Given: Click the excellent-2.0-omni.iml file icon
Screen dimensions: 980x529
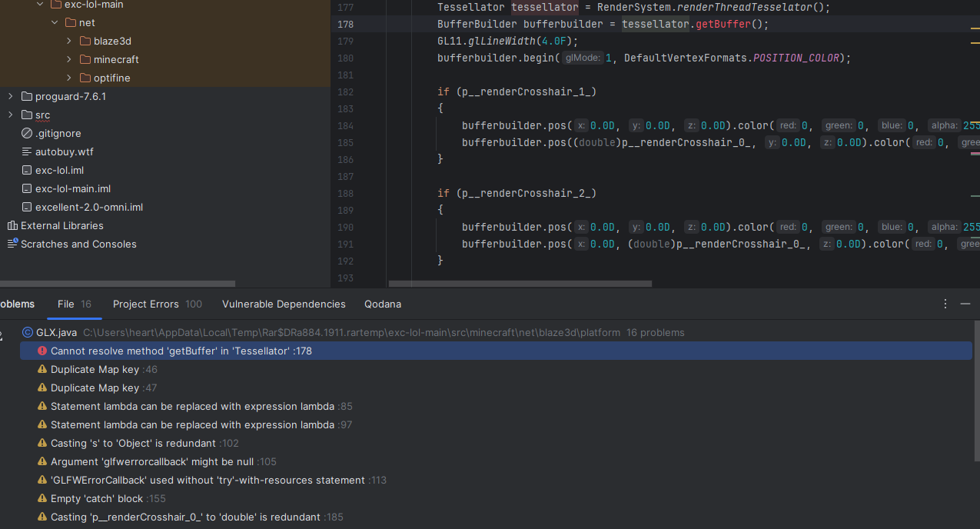Looking at the screenshot, I should click(x=27, y=207).
